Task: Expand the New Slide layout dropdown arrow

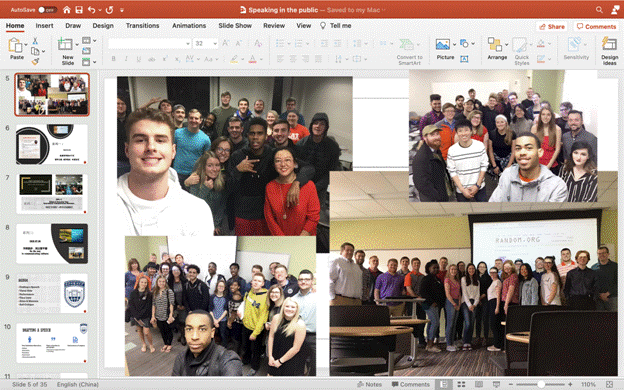Action: pos(77,45)
